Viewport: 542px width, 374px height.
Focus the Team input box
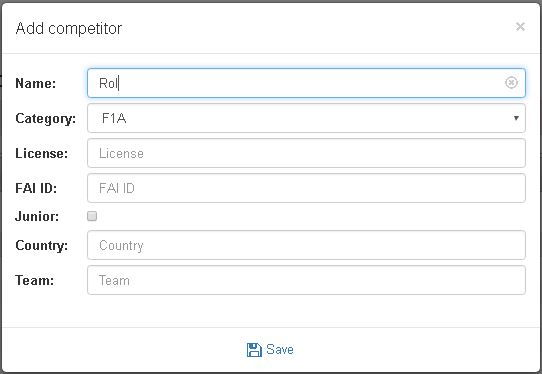tap(306, 280)
